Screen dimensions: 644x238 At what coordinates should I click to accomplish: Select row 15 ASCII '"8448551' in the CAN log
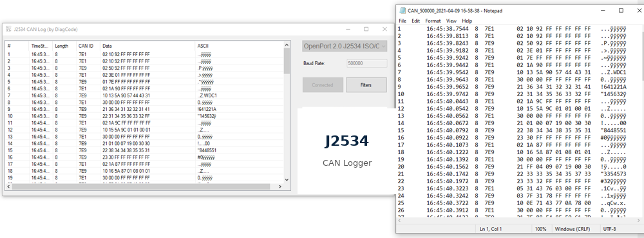tap(207, 150)
